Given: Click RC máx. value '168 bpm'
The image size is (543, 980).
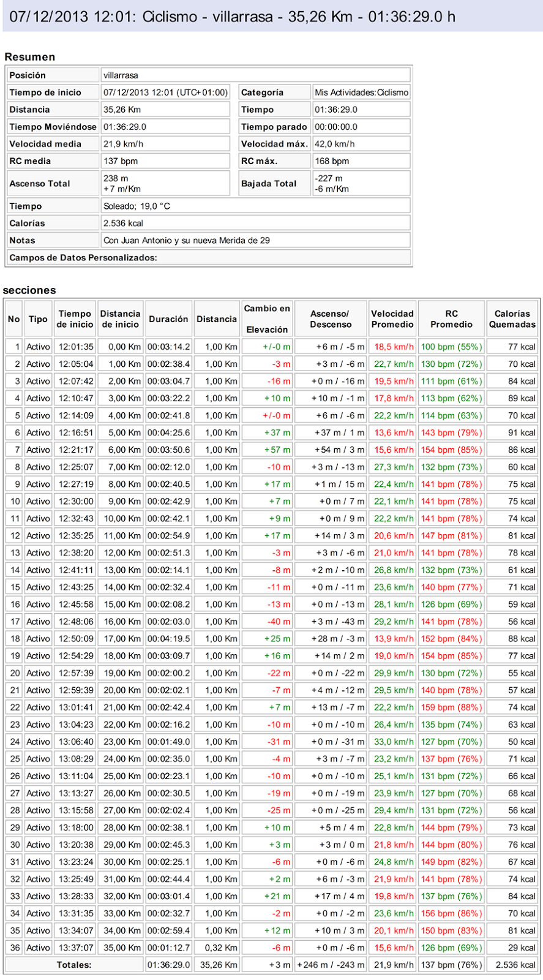Looking at the screenshot, I should point(331,161).
